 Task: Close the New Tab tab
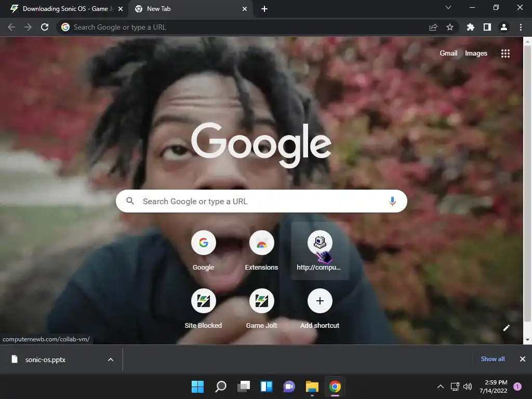(x=245, y=9)
